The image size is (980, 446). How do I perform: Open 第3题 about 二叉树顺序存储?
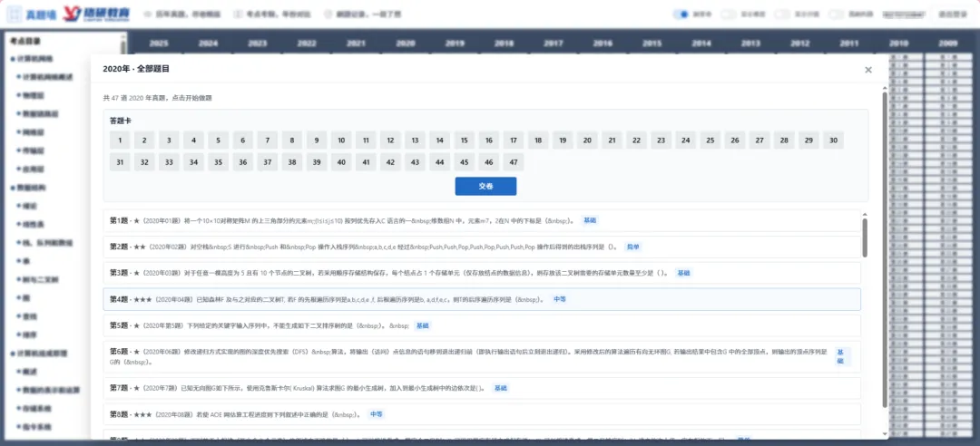[482, 273]
